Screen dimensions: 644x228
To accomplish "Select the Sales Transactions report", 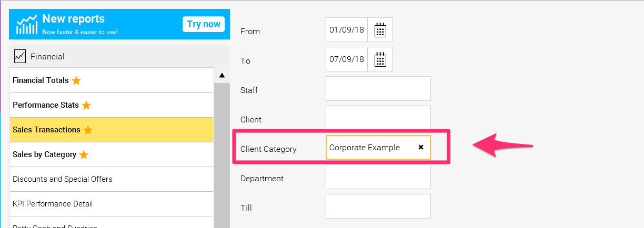I will click(x=112, y=130).
